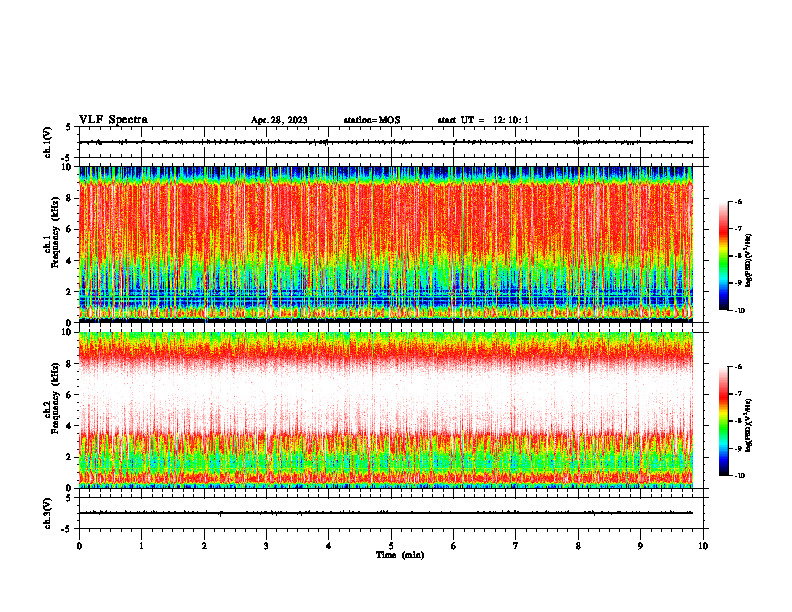
Task: Click time-axis tick label "9"
Action: click(x=640, y=546)
